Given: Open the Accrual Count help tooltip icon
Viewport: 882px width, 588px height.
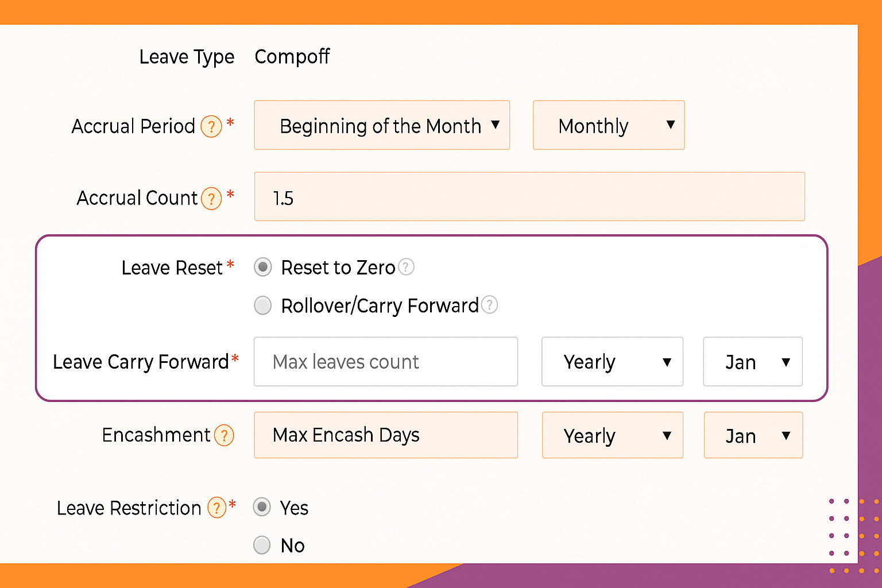Looking at the screenshot, I should click(211, 198).
